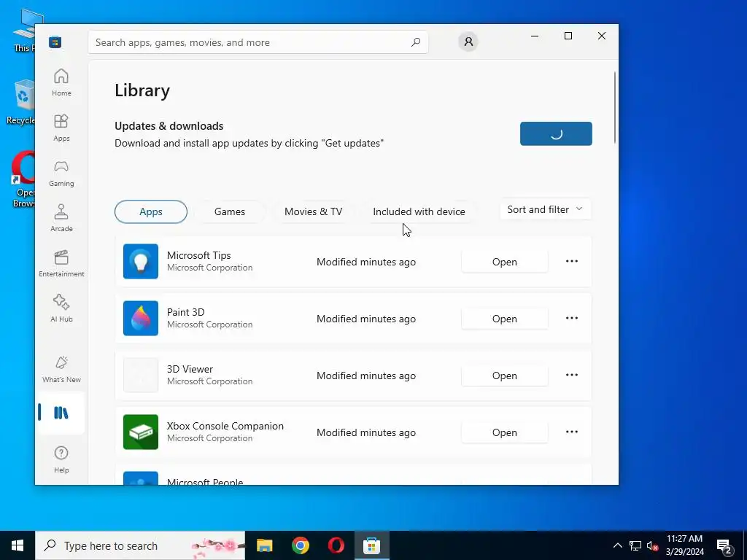747x560 pixels.
Task: Click the 3D Viewer app name
Action: pyautogui.click(x=190, y=369)
